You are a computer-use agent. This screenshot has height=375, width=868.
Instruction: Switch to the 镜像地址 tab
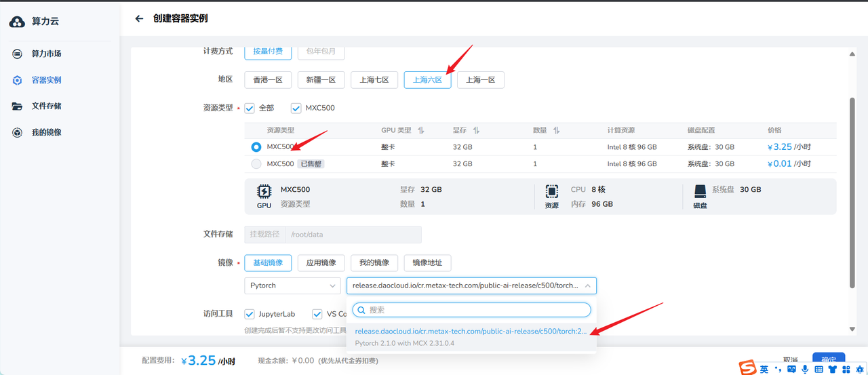coord(428,263)
